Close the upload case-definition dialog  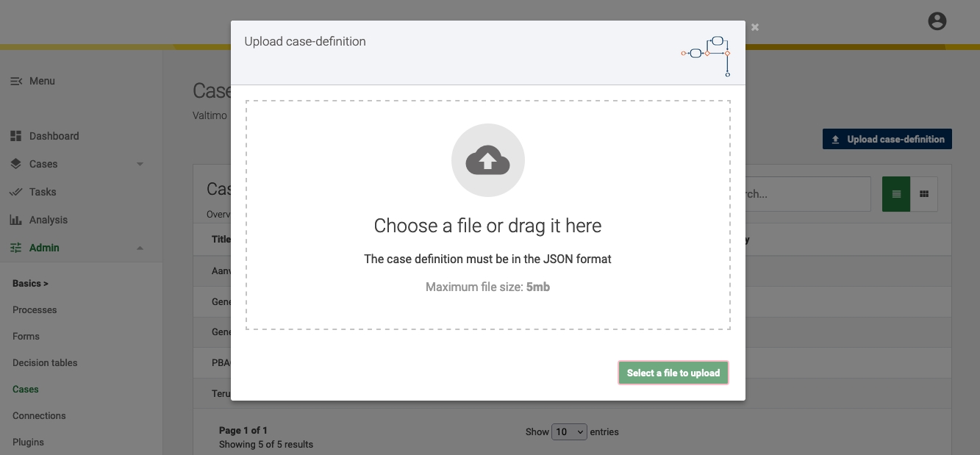pyautogui.click(x=754, y=27)
